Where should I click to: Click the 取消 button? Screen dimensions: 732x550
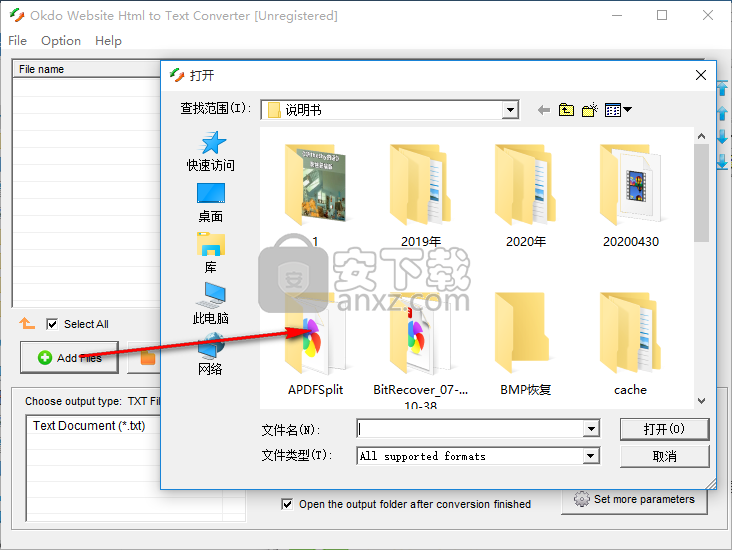click(664, 456)
